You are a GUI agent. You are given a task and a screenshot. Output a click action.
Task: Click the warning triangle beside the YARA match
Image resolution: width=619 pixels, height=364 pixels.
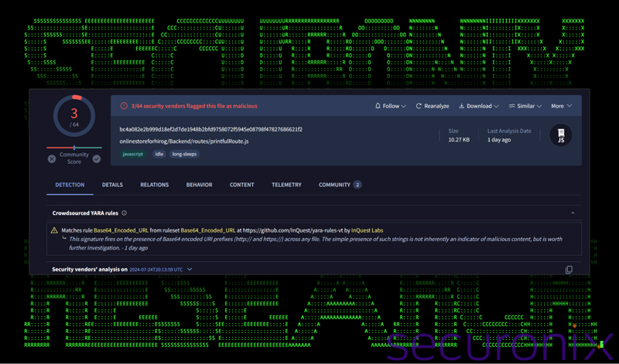tap(54, 230)
